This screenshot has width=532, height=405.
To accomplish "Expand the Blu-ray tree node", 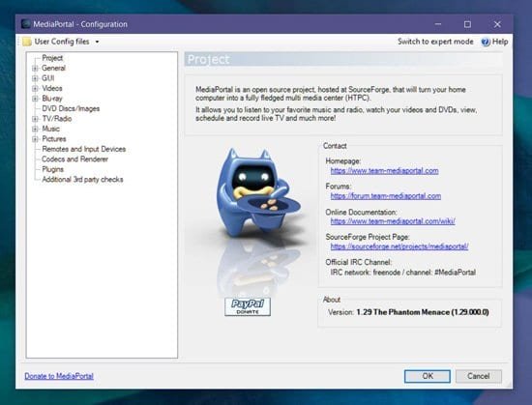I will point(35,99).
